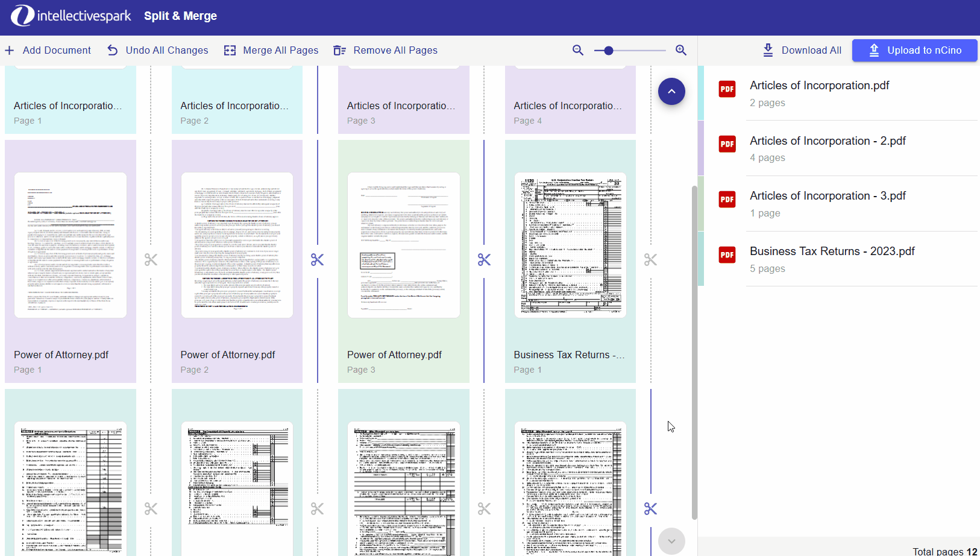Screen dimensions: 980x556
Task: Click Remove All Pages
Action: coord(386,50)
